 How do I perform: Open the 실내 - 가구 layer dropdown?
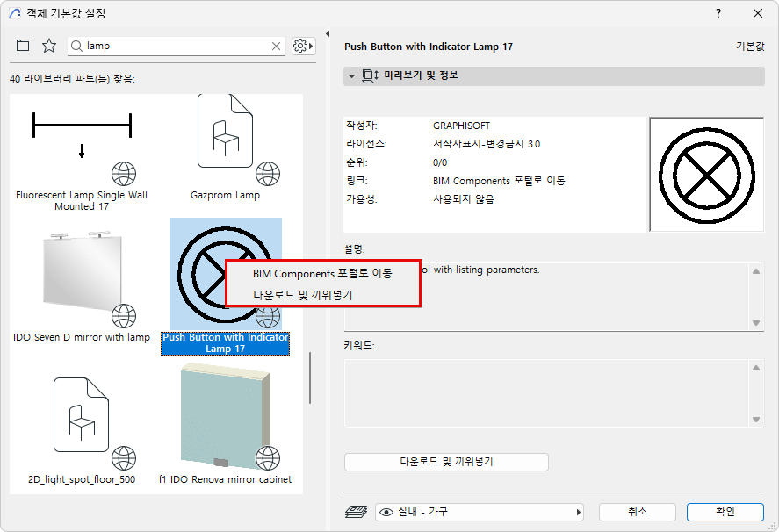(x=480, y=512)
